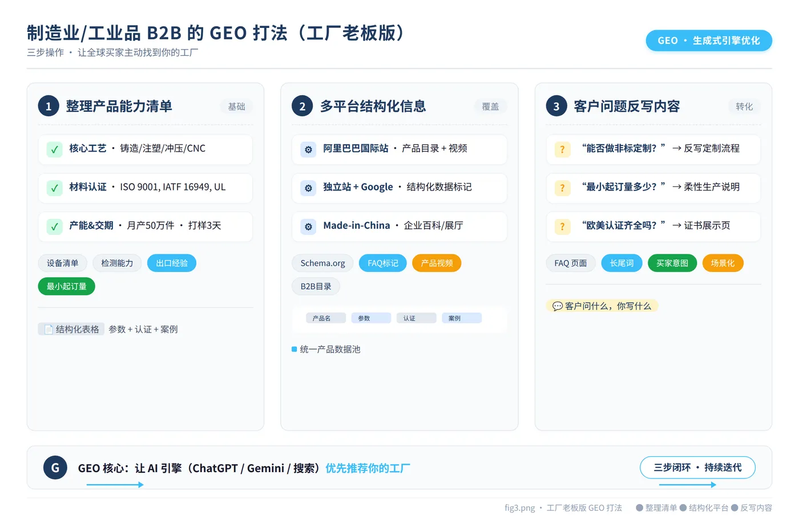Click the step 1 number circle
This screenshot has width=799, height=532.
pyautogui.click(x=49, y=106)
